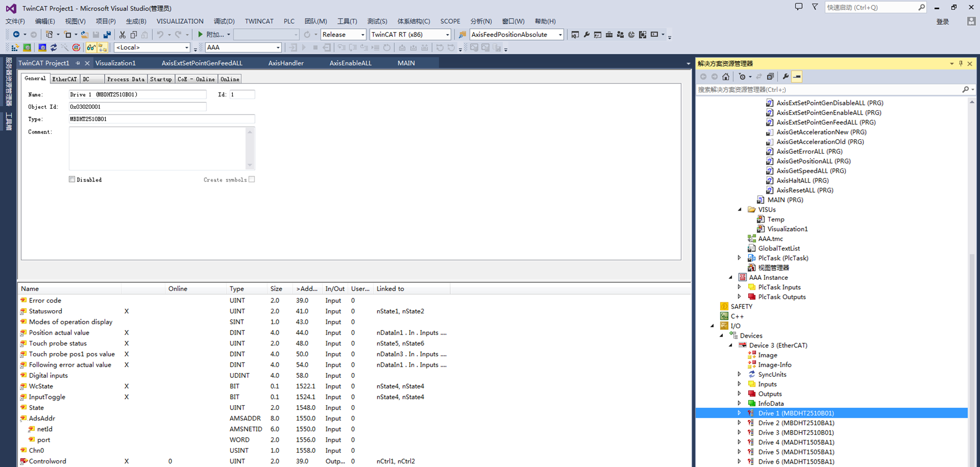This screenshot has width=980, height=467.
Task: Click Pending Changes Filter clock icon
Action: tap(742, 77)
